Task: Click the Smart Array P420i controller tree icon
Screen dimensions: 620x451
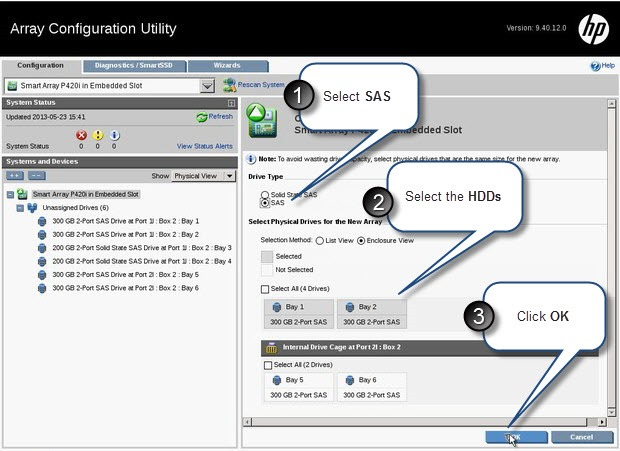Action: [22, 194]
